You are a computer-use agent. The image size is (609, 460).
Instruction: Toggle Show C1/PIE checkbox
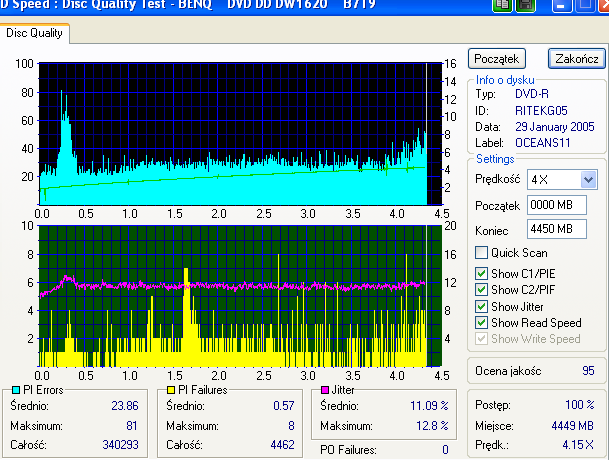pyautogui.click(x=481, y=274)
